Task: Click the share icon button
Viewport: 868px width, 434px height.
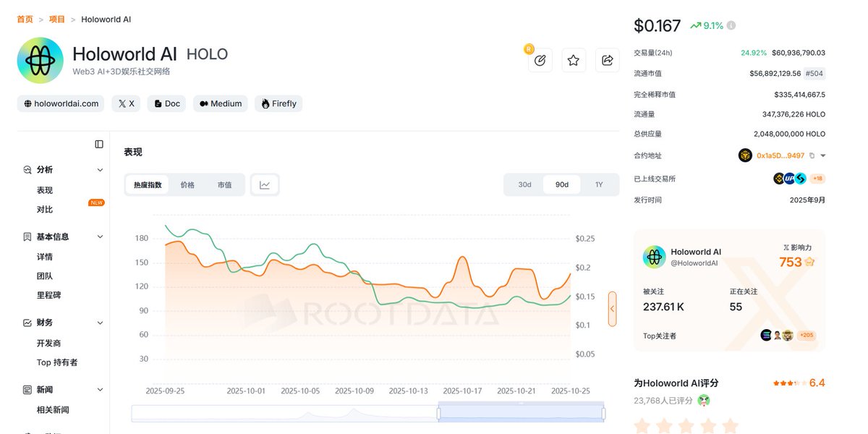Action: point(608,61)
